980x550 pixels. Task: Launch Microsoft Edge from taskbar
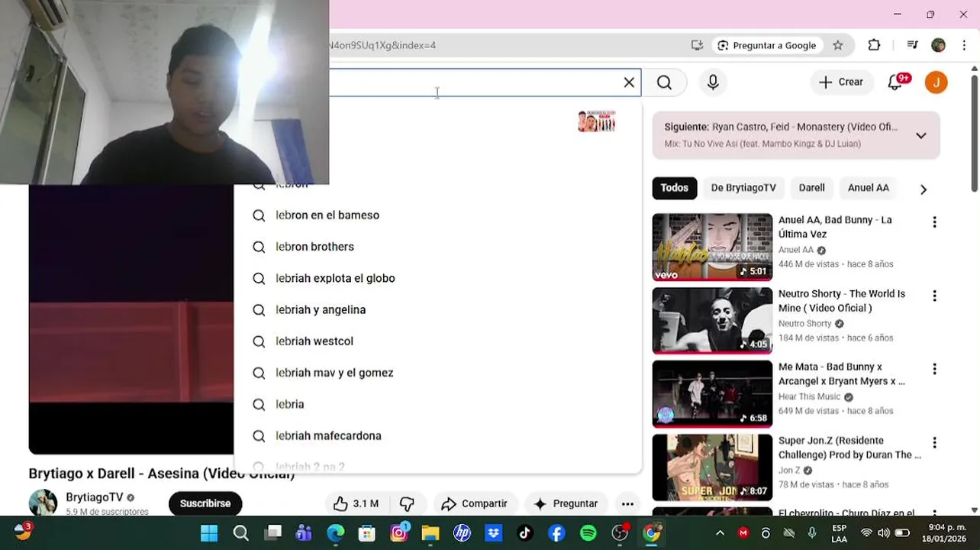[x=336, y=533]
